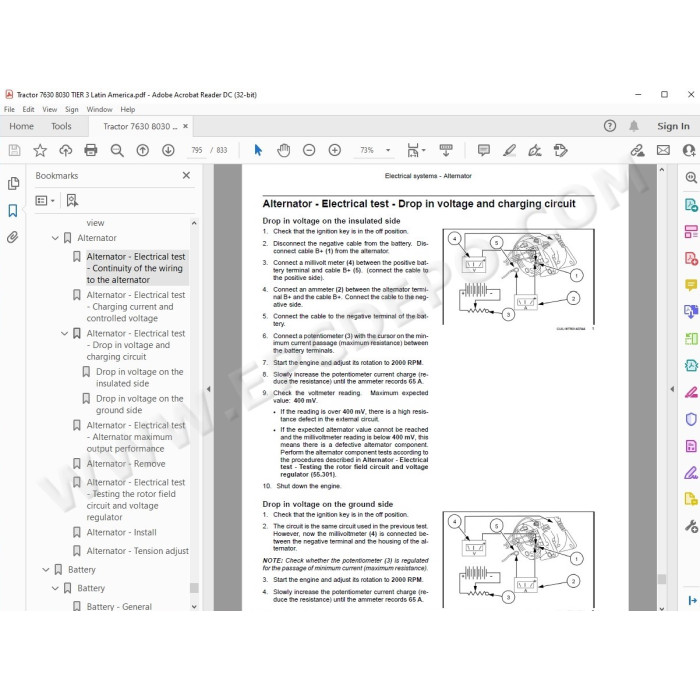Close the Tractor 7630 8030 document tab
This screenshot has width=700, height=700.
coord(185,126)
